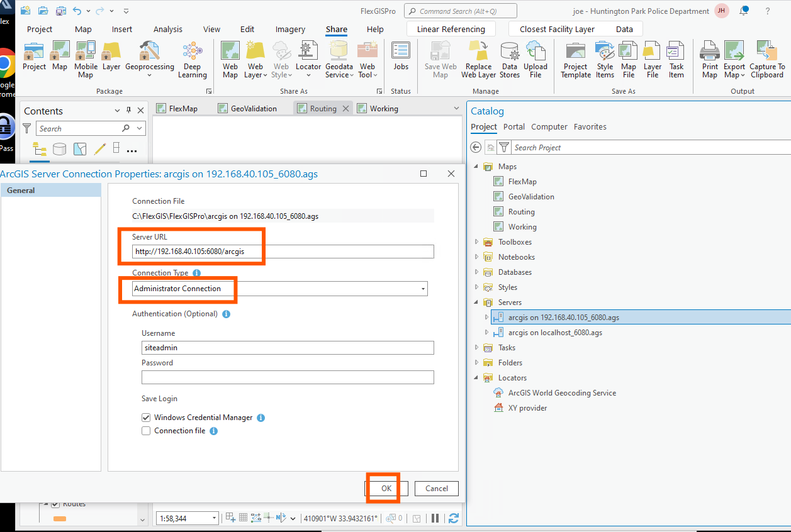
Task: Click the orange Routes symbol swatch
Action: [x=60, y=519]
